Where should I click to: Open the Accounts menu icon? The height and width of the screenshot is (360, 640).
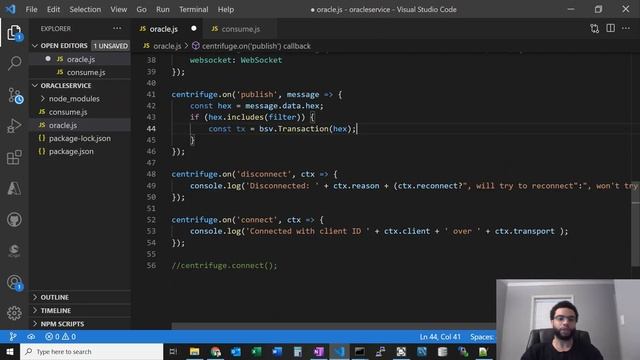(14, 282)
